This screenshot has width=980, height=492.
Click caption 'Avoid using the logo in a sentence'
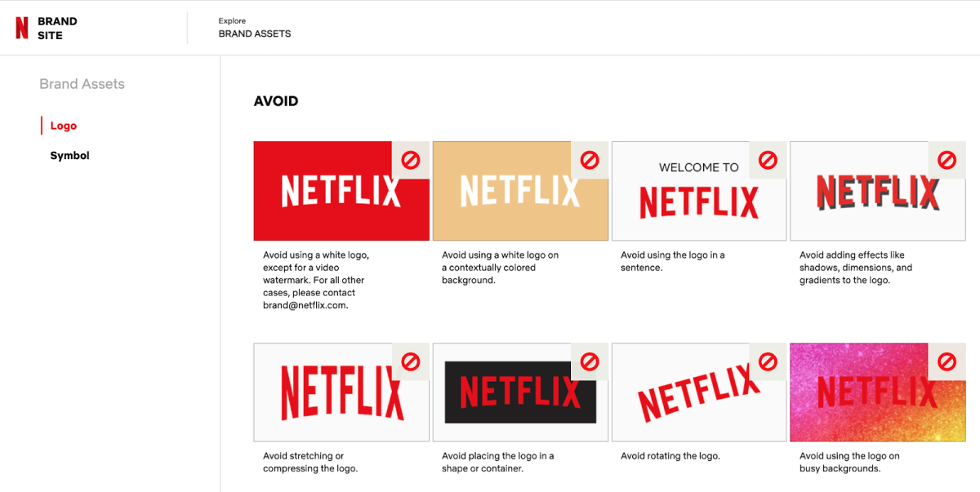[672, 261]
